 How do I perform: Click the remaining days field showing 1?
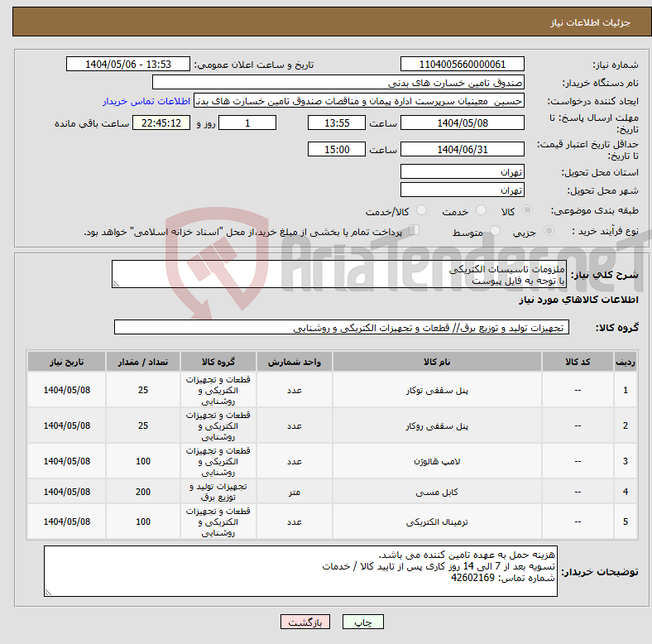pyautogui.click(x=247, y=123)
